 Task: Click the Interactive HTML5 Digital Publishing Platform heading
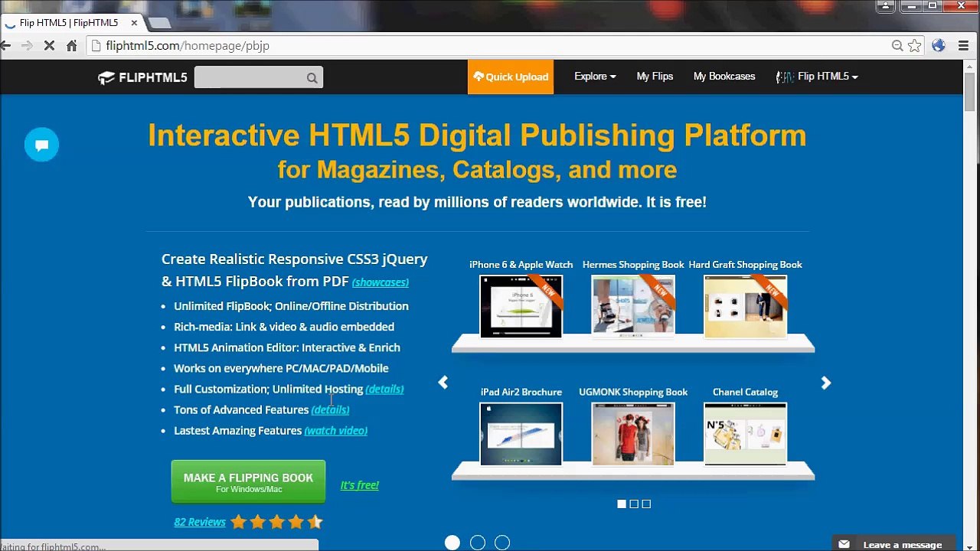click(477, 135)
